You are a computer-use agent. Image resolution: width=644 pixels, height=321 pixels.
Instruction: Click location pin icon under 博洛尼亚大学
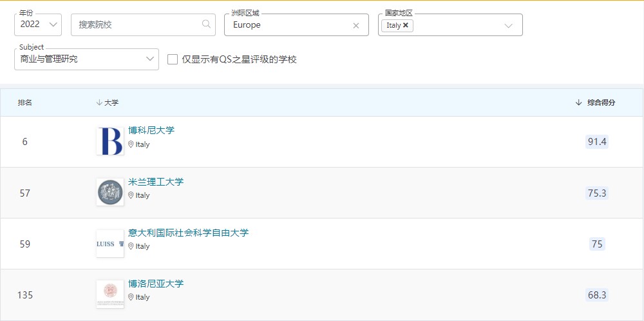(131, 297)
